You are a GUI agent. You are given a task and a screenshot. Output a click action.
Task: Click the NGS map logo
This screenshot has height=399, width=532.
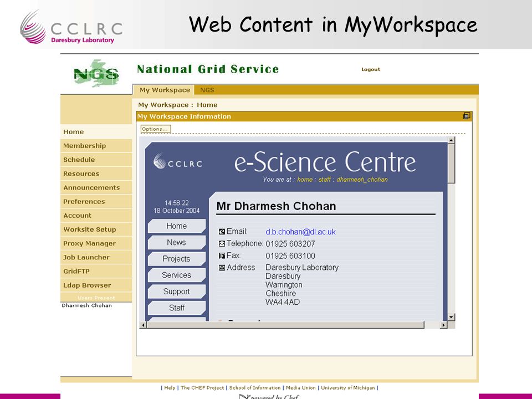96,74
